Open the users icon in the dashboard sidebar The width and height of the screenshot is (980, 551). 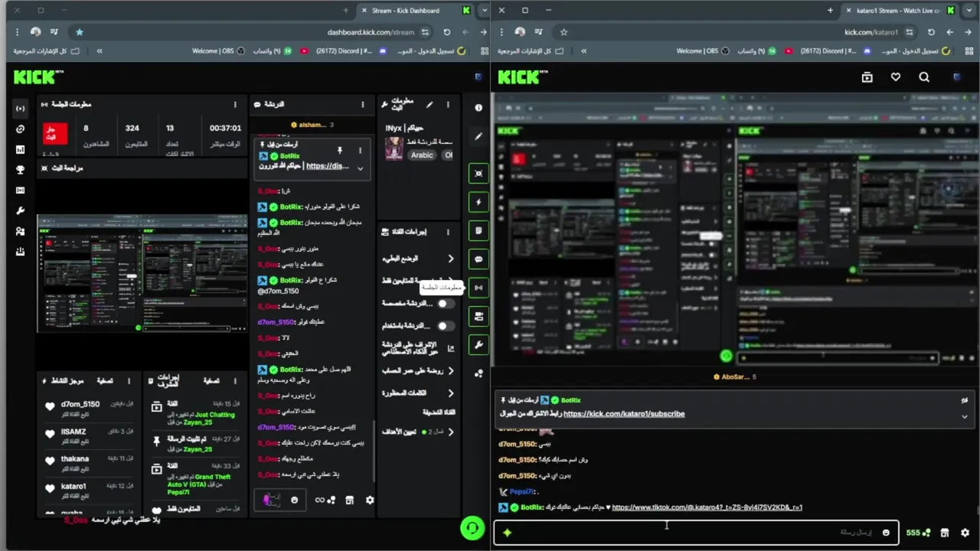20,231
